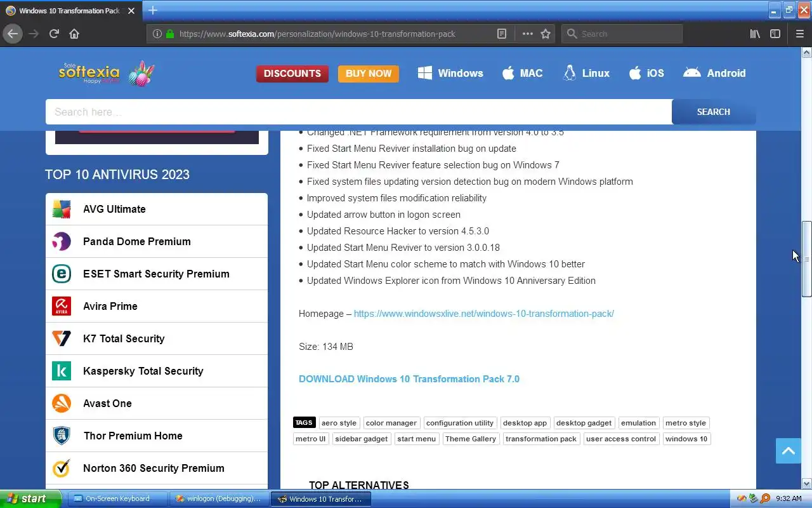The image size is (812, 508).
Task: Click the back-to-top arrow button
Action: [x=789, y=451]
